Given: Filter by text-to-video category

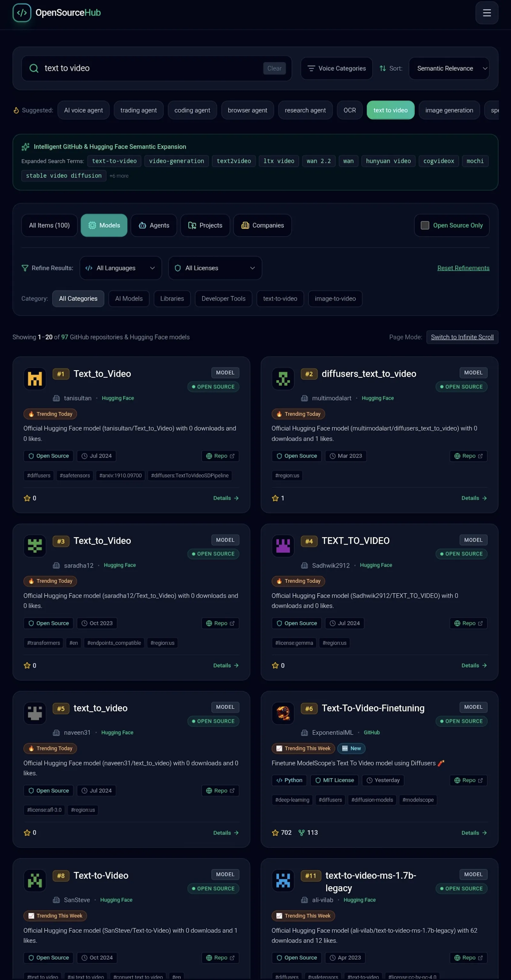Looking at the screenshot, I should (x=280, y=299).
